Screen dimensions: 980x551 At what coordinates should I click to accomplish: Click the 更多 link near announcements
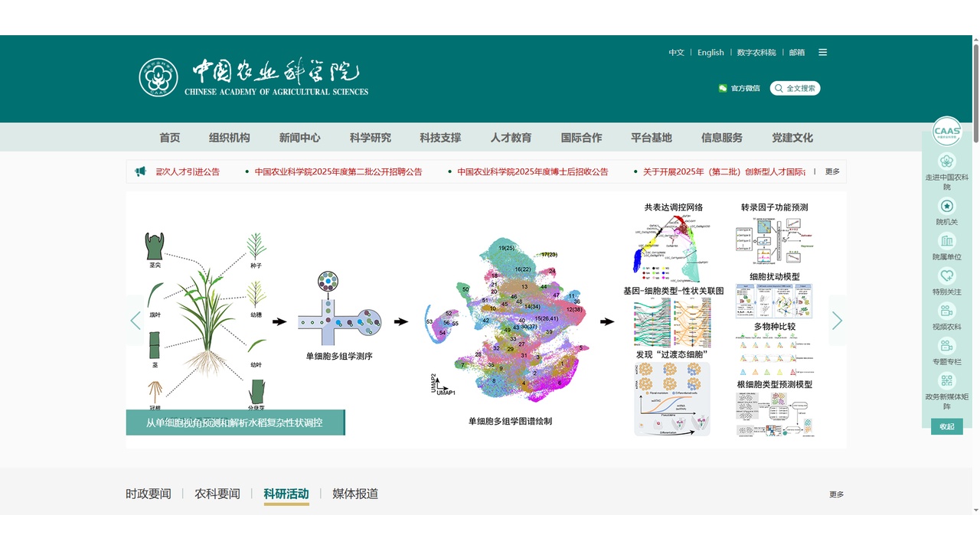[832, 171]
